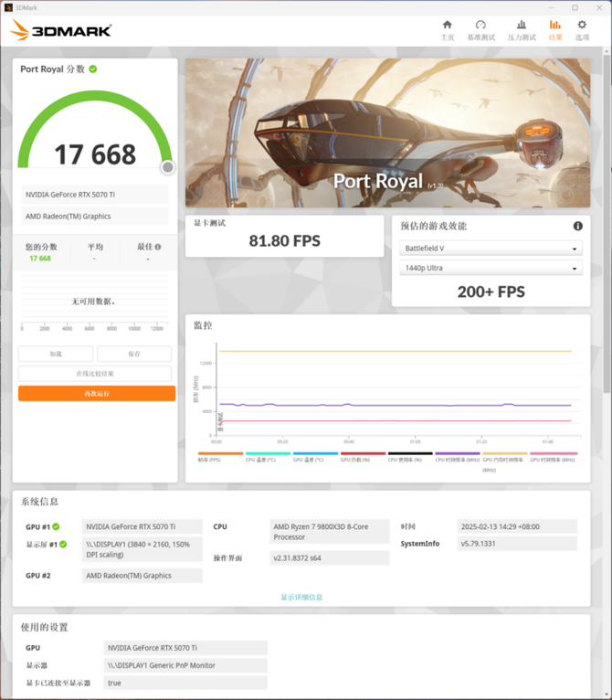Viewport: 612px width, 700px height.
Task: Click the green check beside GPU #1
Action: [56, 526]
